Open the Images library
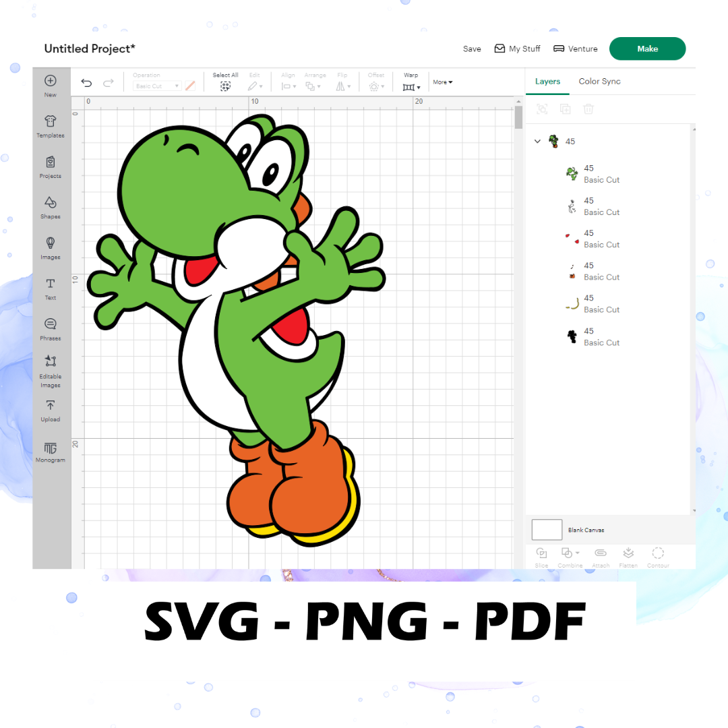 50,248
